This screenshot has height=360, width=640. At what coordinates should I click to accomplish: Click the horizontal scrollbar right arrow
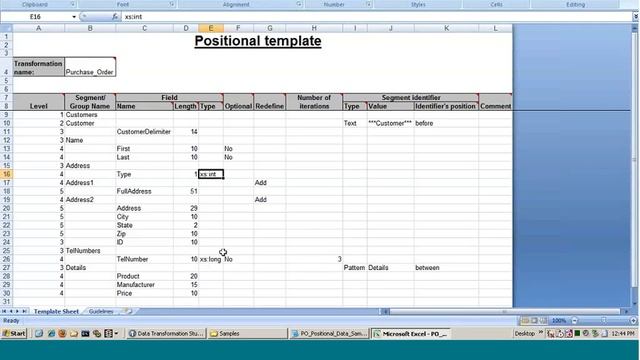(627, 311)
